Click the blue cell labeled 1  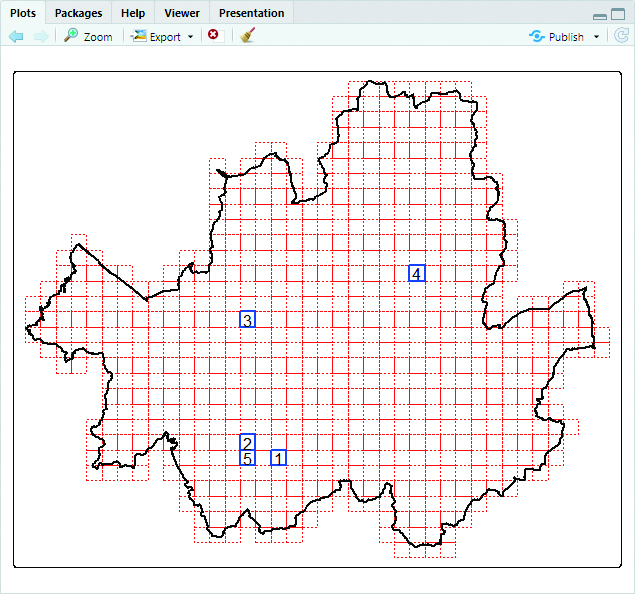[x=278, y=458]
